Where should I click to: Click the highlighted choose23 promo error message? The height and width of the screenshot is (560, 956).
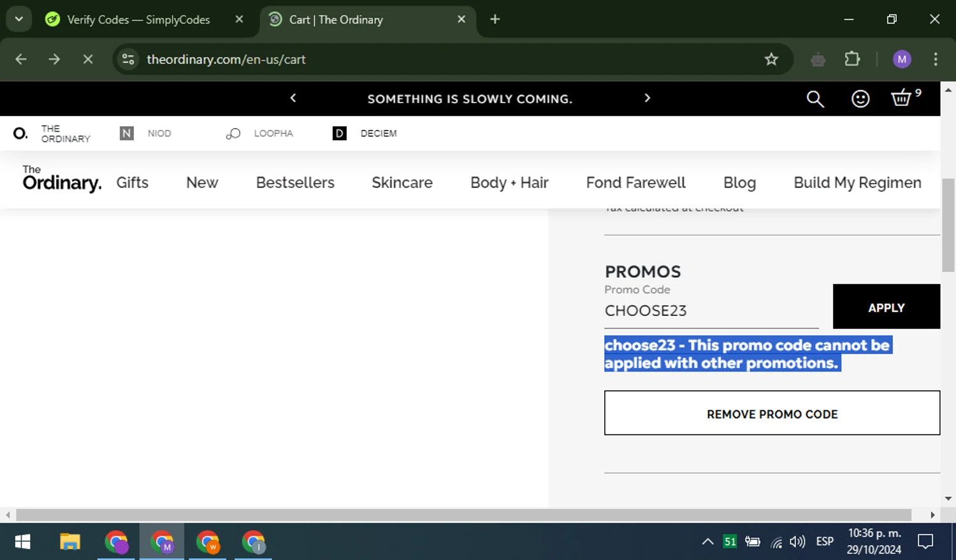[748, 354]
